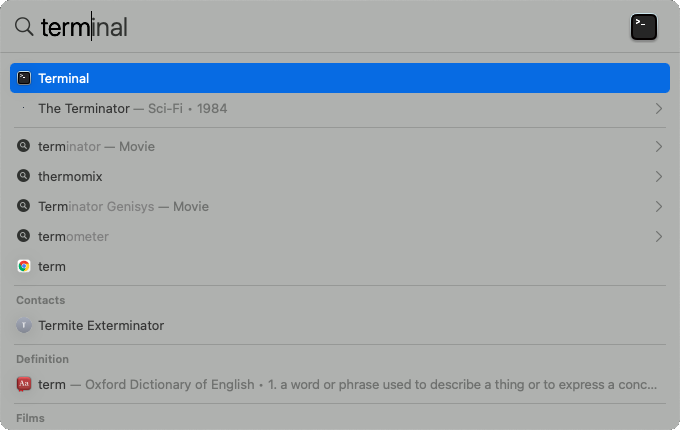Click search icon beside Terminator Genisys
The width and height of the screenshot is (680, 430).
click(x=23, y=205)
